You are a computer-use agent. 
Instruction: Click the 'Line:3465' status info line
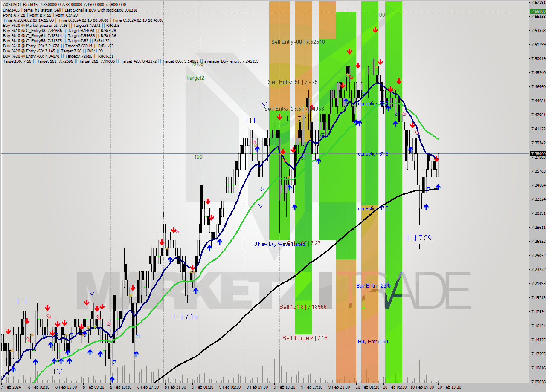pos(70,10)
